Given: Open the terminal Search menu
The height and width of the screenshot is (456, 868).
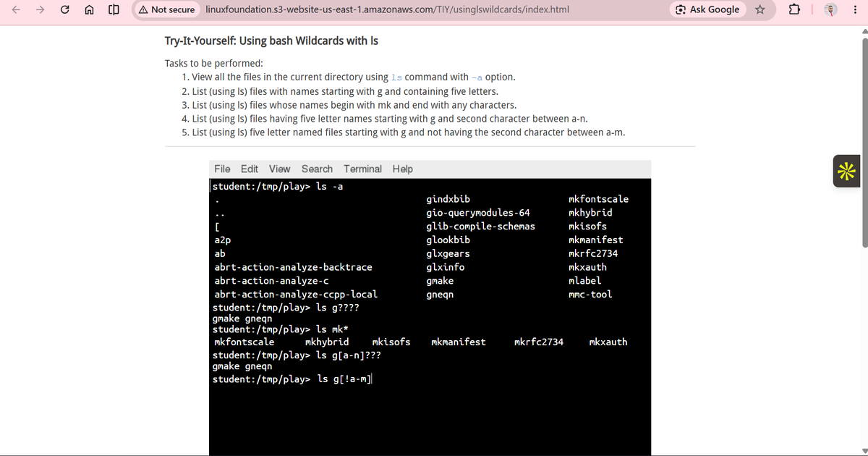Looking at the screenshot, I should click(317, 169).
